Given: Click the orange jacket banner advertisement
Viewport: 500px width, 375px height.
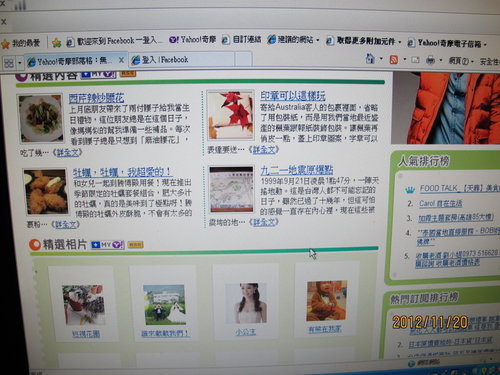Looking at the screenshot, I should click(x=446, y=108).
